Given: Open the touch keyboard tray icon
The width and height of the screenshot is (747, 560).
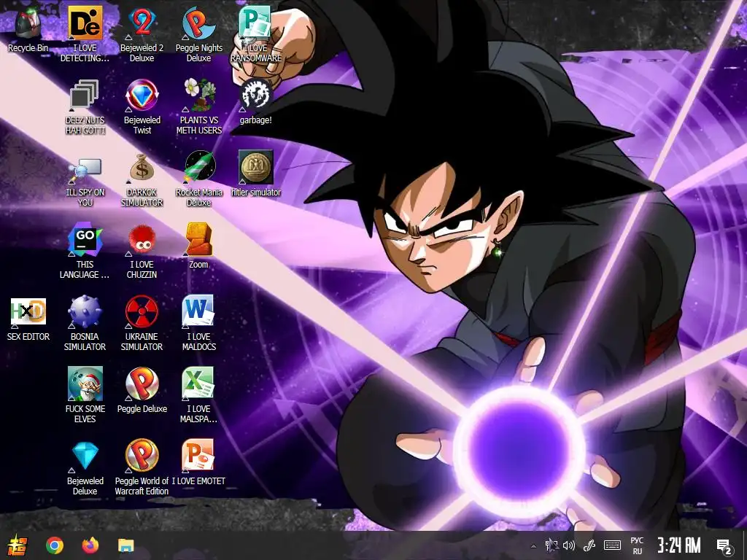Looking at the screenshot, I should tap(612, 545).
